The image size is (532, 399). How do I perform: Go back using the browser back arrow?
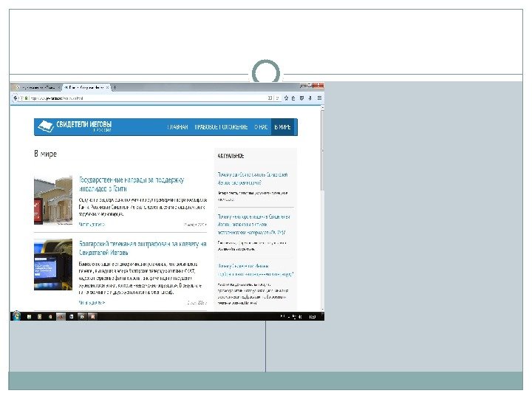coord(15,98)
